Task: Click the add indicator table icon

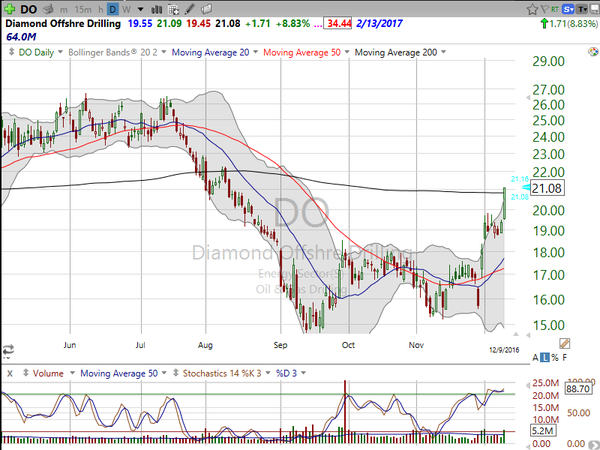Action: pos(173,9)
